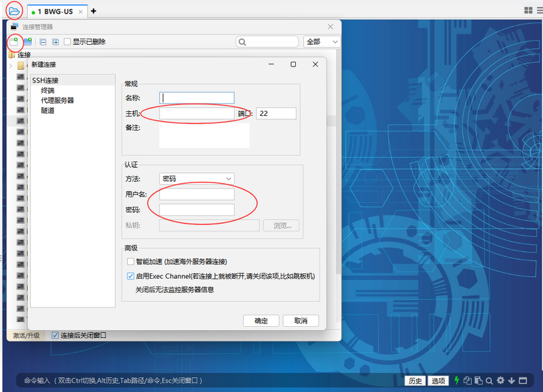This screenshot has width=543, height=392.
Task: Expand all folders using the plus icon
Action: pos(56,41)
